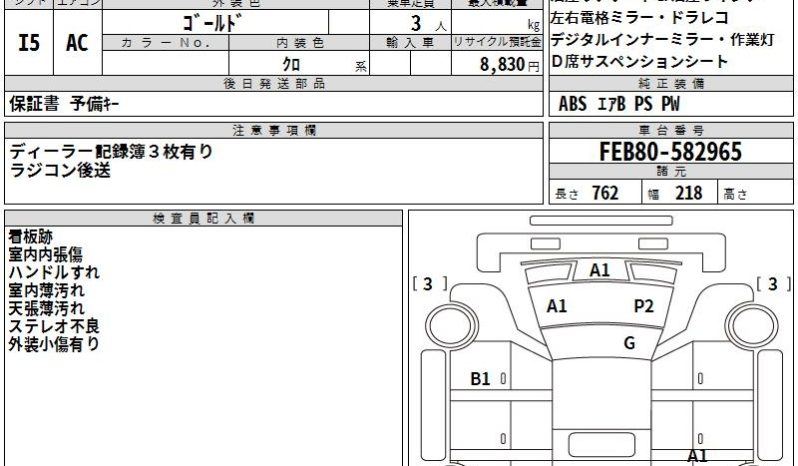798x466 pixels.
Task: Click the "純正装備" header
Action: (x=671, y=84)
